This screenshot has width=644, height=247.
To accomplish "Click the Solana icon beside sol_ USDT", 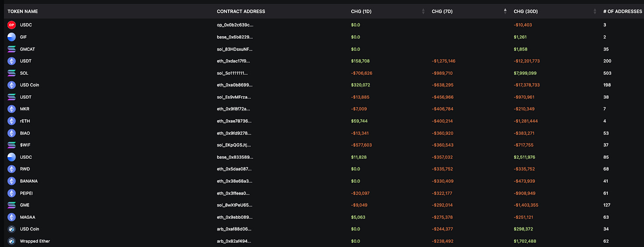I will click(11, 97).
